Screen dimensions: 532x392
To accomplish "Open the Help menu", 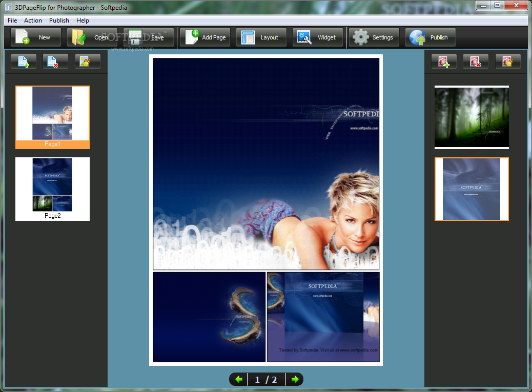I will pos(83,20).
